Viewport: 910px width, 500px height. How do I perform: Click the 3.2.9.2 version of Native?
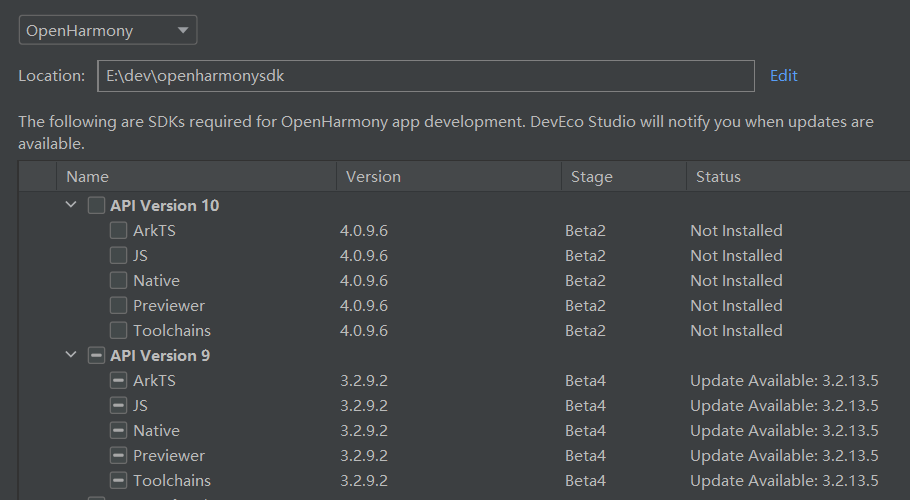tap(364, 430)
